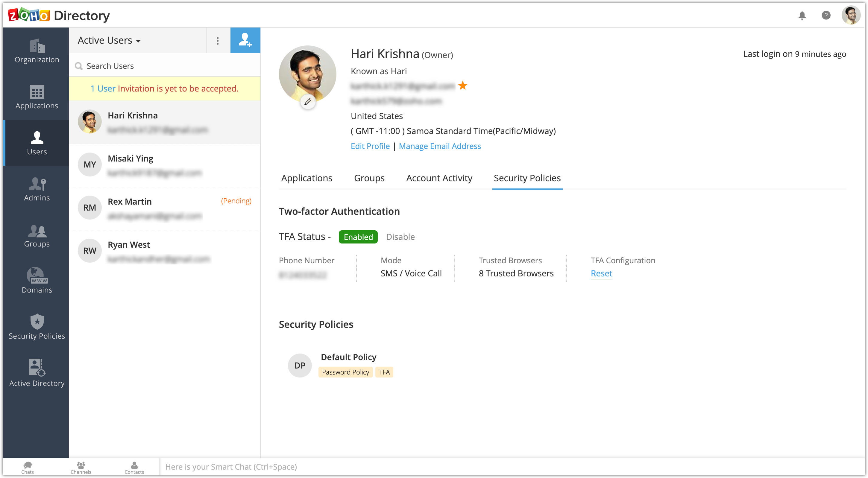Switch to the Account Activity tab
This screenshot has height=478, width=868.
point(439,178)
